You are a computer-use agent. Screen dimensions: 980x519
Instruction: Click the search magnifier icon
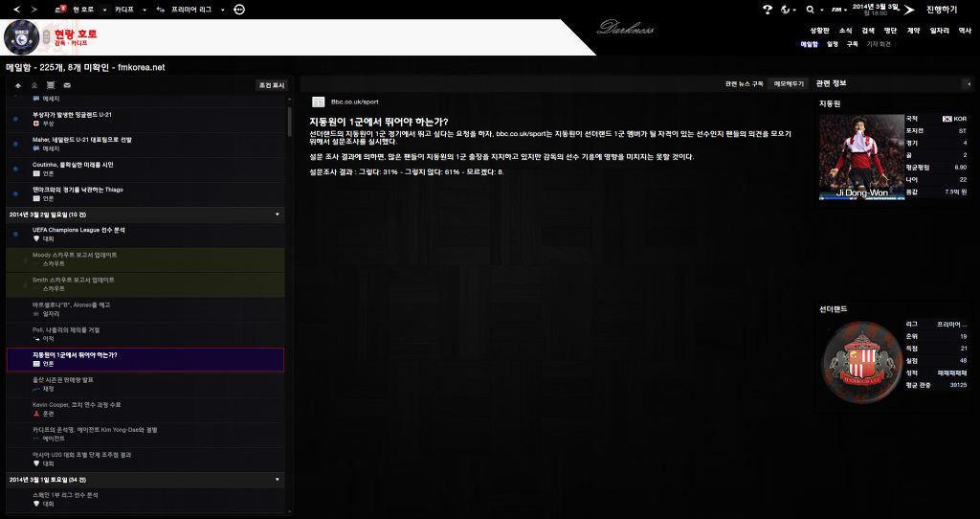point(810,10)
